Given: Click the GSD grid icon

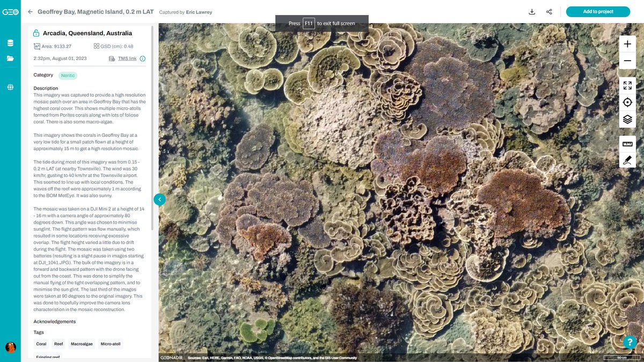Looking at the screenshot, I should point(97,46).
